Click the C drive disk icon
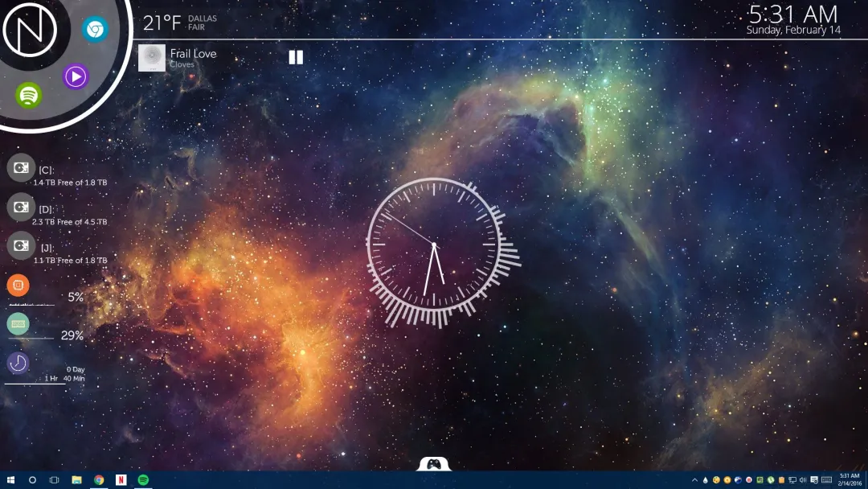 pos(19,169)
